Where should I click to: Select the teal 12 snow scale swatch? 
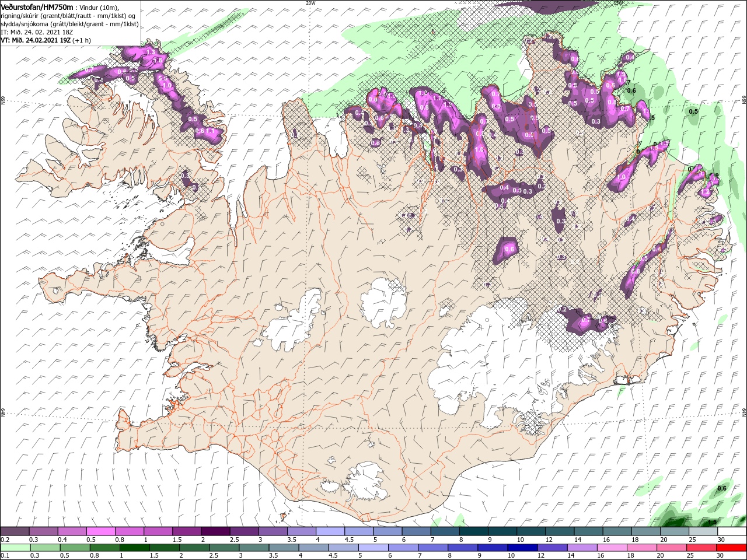click(560, 531)
